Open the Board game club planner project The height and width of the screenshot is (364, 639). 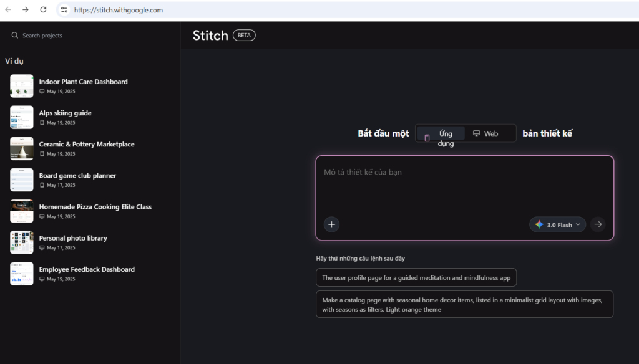point(77,175)
